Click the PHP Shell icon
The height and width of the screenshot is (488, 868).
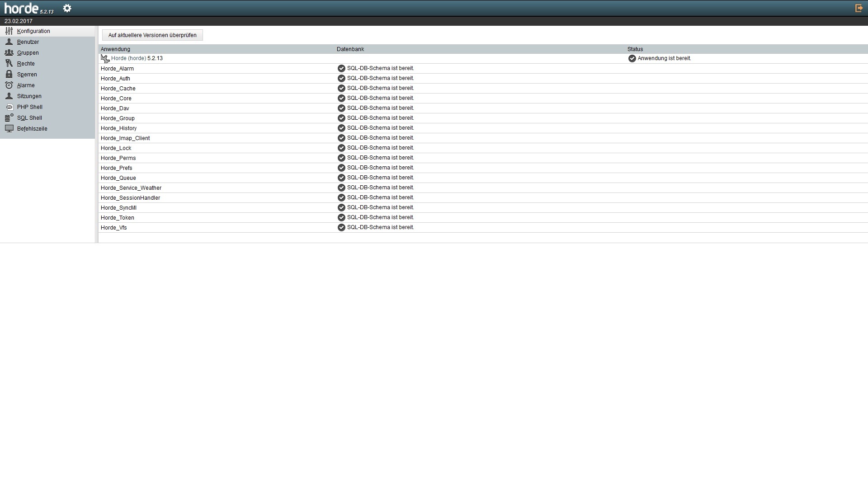(x=9, y=107)
